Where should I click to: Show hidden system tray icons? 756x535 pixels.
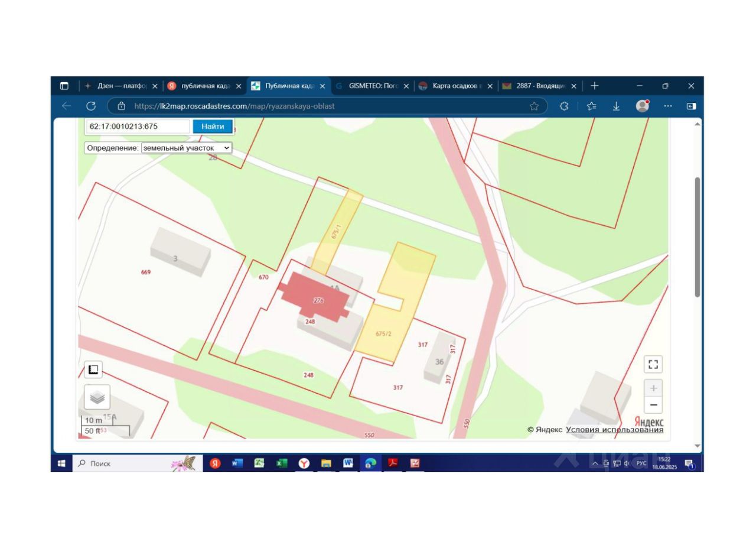coord(595,463)
